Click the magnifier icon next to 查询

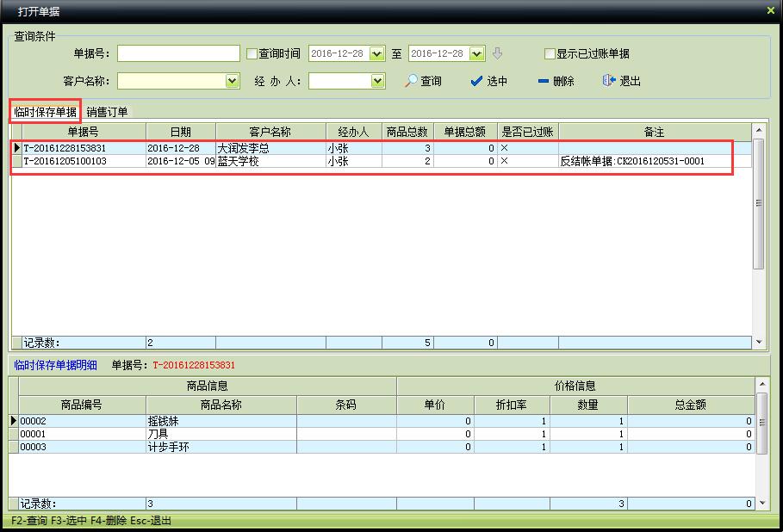pos(411,81)
